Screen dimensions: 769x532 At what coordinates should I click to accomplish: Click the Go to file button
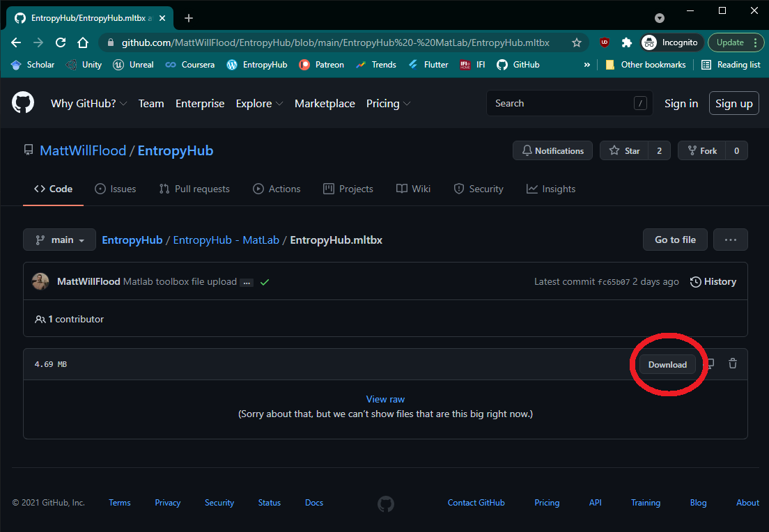pyautogui.click(x=676, y=240)
